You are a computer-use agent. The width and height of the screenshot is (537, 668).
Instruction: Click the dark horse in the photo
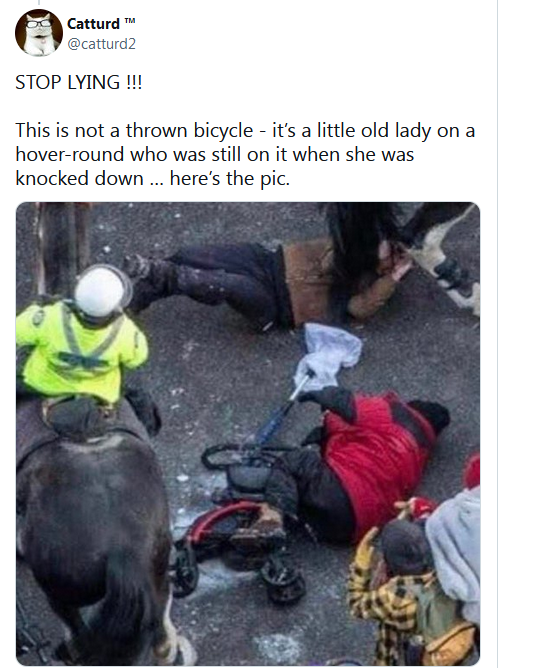click(x=92, y=533)
